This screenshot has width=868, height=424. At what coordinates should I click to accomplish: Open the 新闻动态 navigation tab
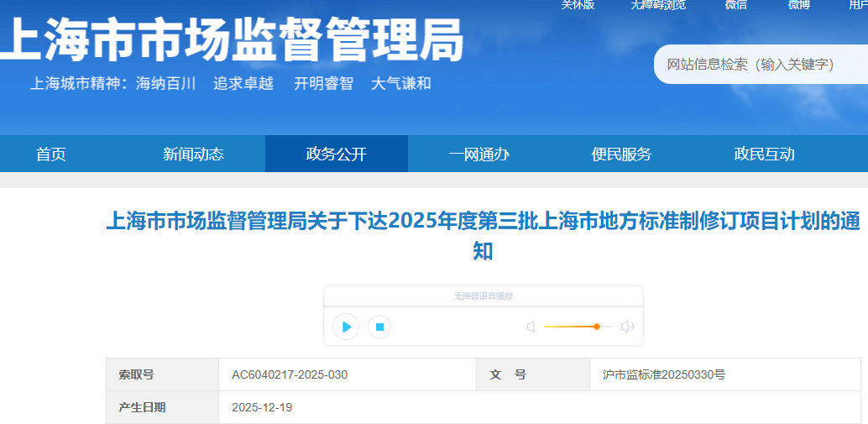194,154
